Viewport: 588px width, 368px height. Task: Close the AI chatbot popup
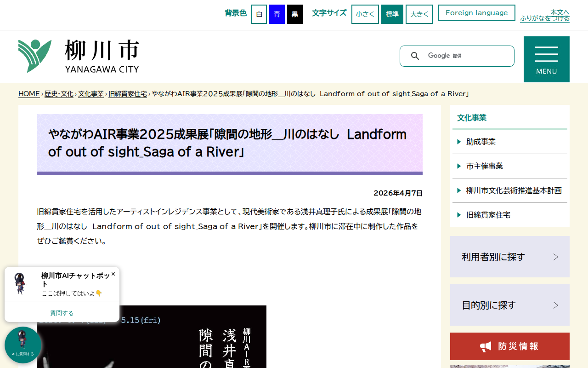(x=113, y=274)
